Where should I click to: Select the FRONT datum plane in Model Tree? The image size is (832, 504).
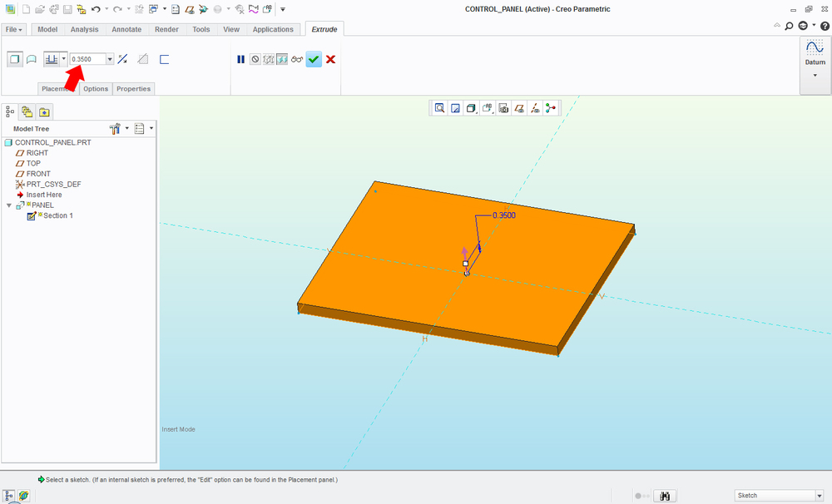[x=38, y=174]
